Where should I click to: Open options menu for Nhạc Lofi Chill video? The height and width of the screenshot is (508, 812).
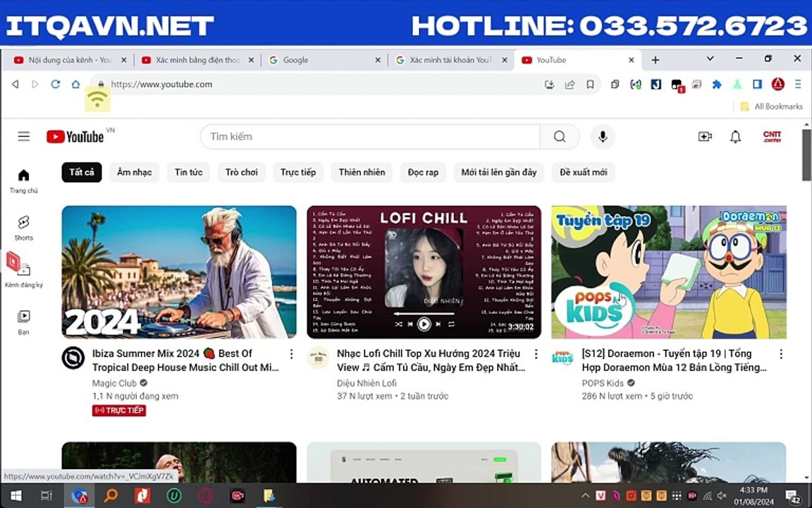[536, 353]
